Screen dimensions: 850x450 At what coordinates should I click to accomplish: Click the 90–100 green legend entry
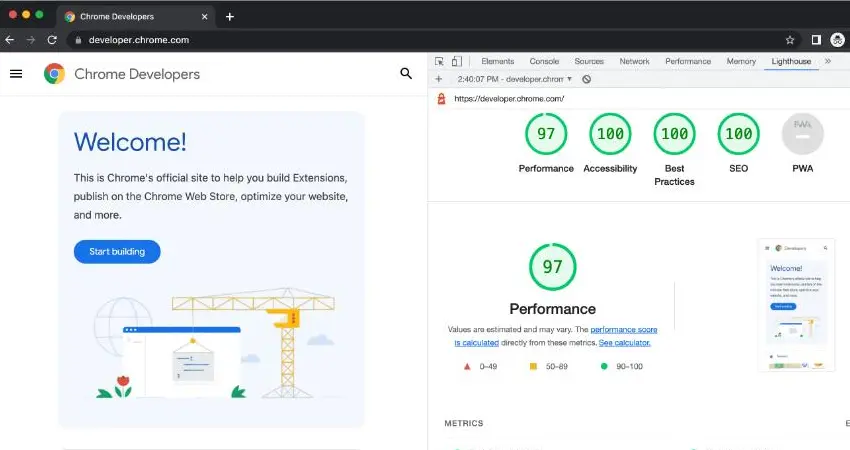click(x=622, y=367)
